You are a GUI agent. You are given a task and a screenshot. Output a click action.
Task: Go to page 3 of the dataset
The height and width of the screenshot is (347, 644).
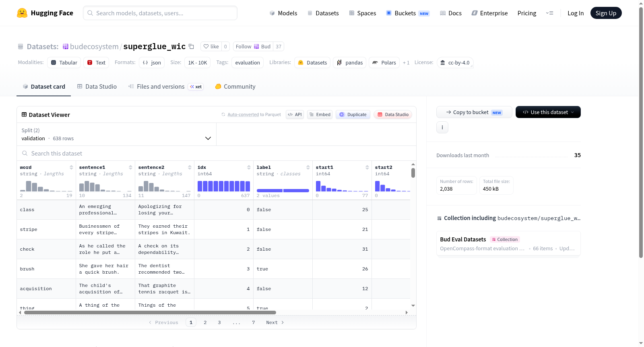coord(219,322)
